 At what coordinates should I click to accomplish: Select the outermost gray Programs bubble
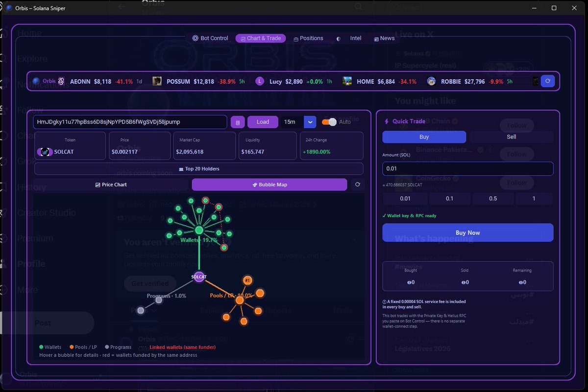[141, 310]
